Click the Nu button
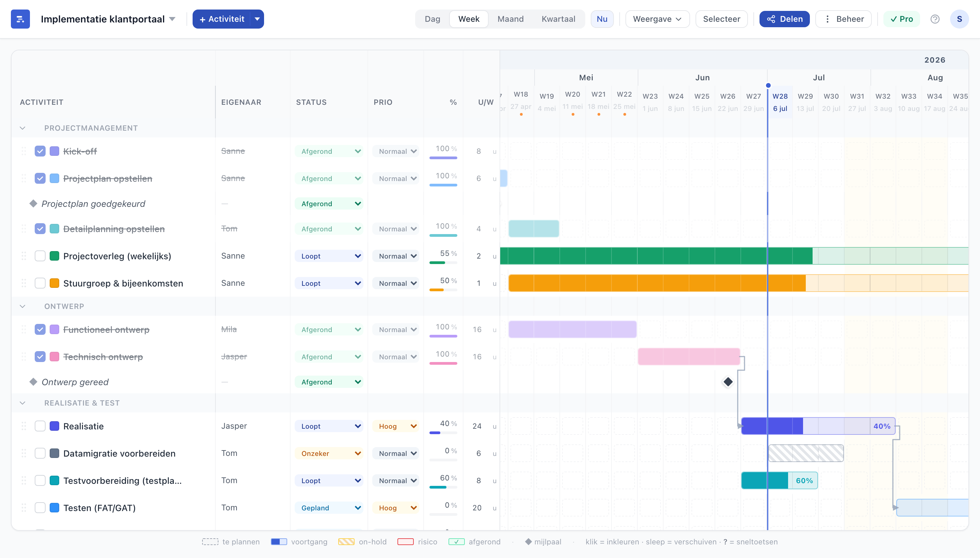 [602, 19]
